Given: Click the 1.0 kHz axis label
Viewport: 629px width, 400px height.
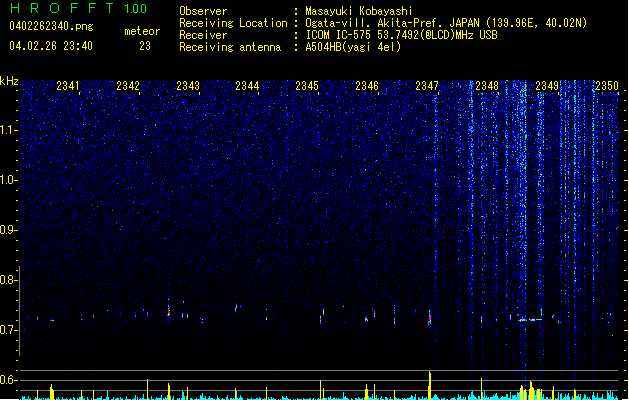Looking at the screenshot, I should click(8, 180).
